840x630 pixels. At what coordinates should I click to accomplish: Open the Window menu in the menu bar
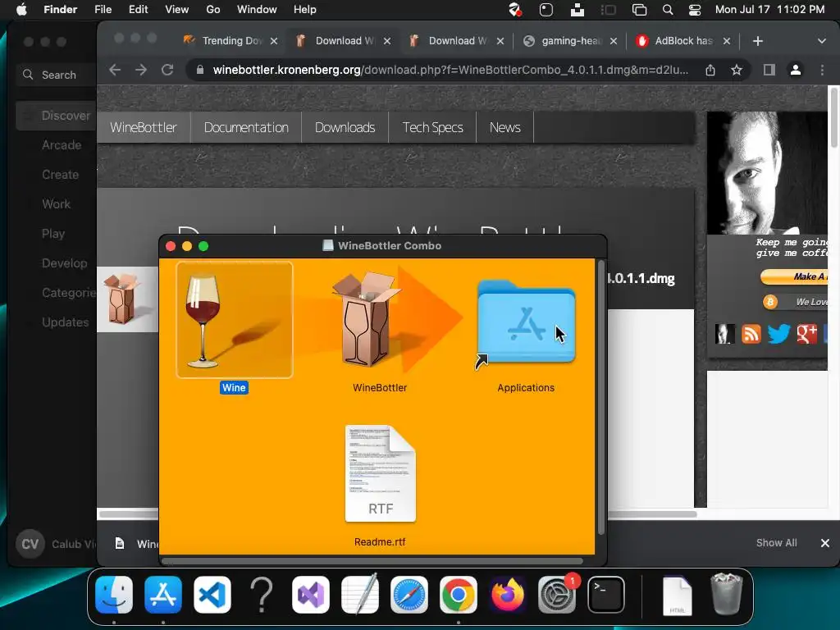[257, 10]
